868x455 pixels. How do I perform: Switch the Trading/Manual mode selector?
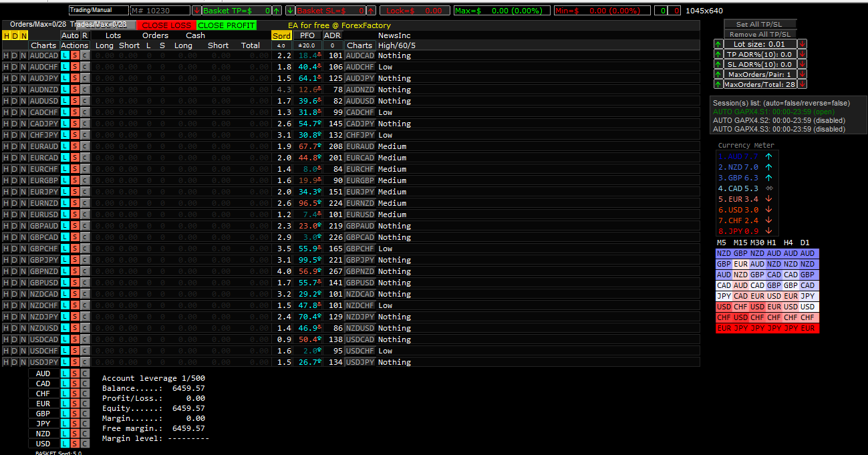[x=99, y=11]
